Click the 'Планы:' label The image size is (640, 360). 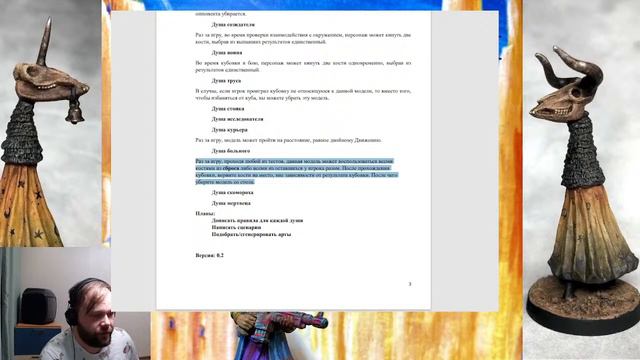click(205, 213)
